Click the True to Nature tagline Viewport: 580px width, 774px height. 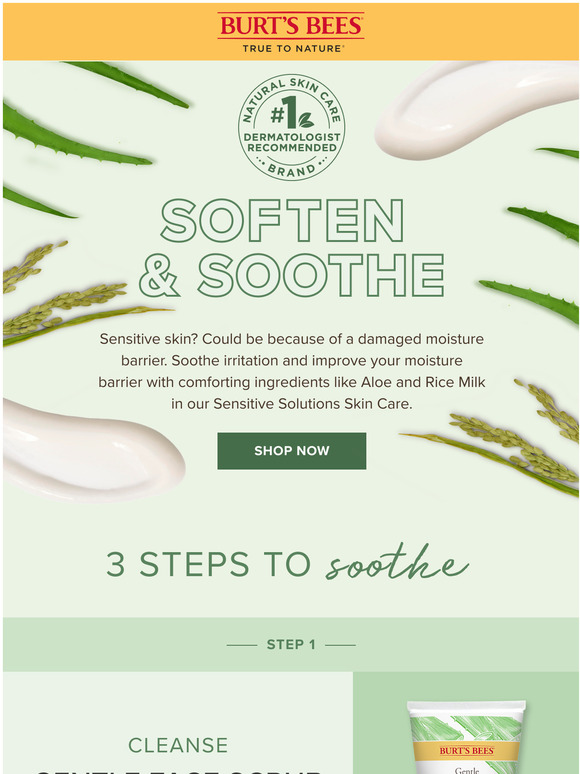tap(293, 48)
